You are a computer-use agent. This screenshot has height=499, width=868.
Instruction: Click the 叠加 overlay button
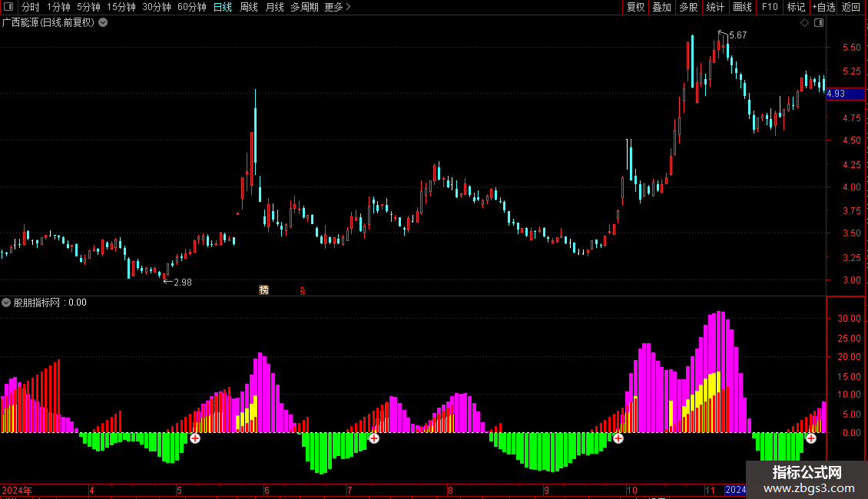coord(661,7)
